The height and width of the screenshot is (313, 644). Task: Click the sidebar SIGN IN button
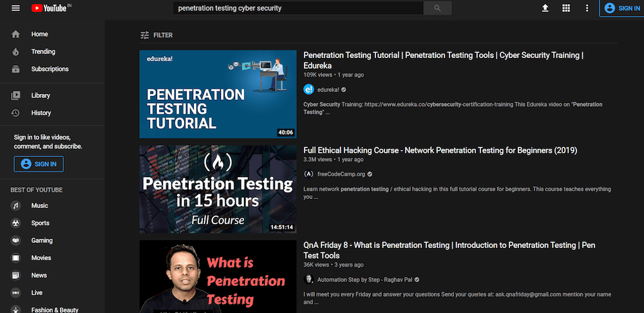pyautogui.click(x=39, y=164)
